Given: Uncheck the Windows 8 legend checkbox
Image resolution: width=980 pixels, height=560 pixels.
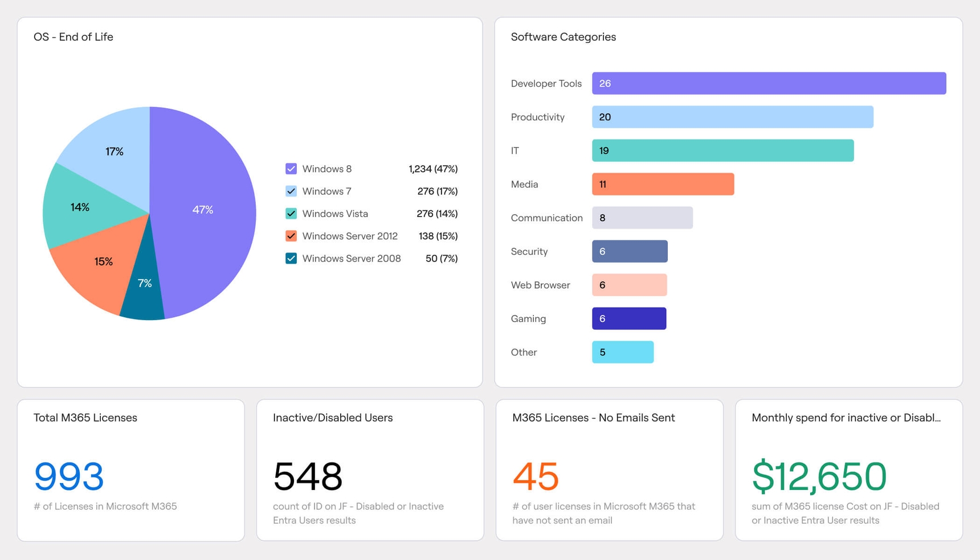Looking at the screenshot, I should pyautogui.click(x=291, y=169).
